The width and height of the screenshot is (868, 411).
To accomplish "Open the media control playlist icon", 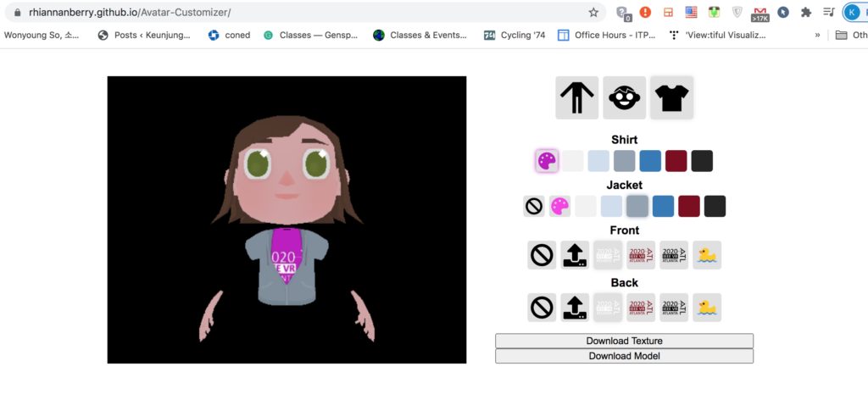I will [x=829, y=12].
